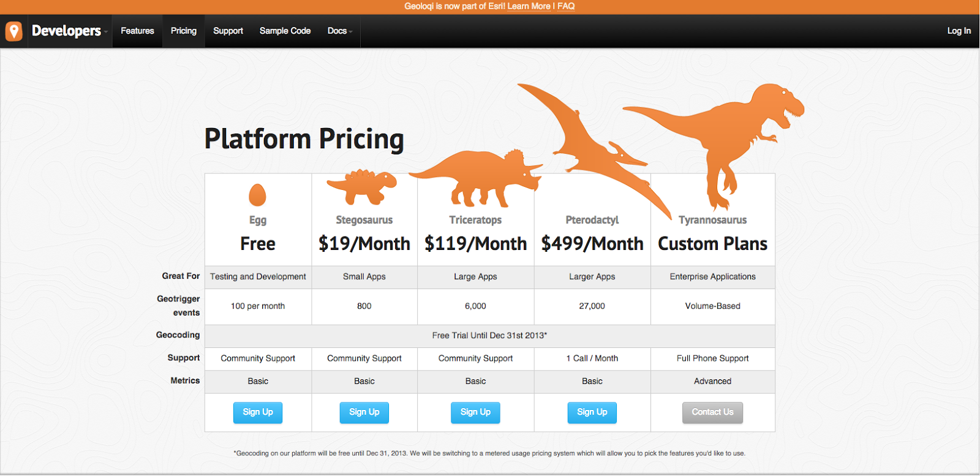The height and width of the screenshot is (476, 980).
Task: Click the Advanced metrics cell
Action: coord(712,381)
